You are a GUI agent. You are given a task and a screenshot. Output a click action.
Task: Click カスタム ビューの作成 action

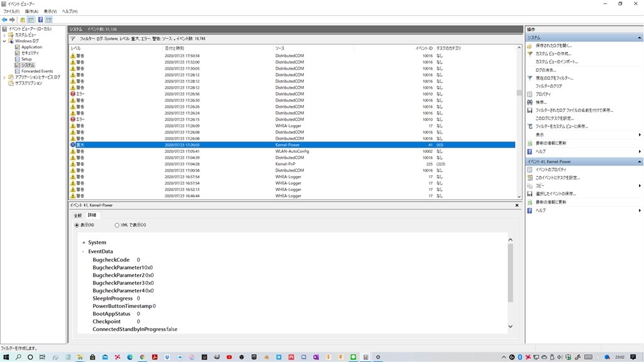(553, 54)
